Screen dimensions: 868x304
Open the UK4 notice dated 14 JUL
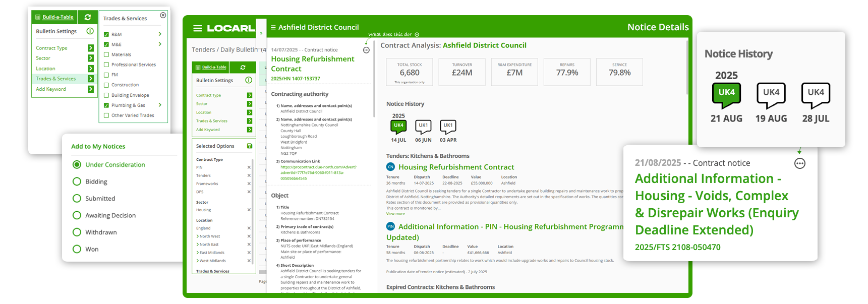click(x=398, y=126)
